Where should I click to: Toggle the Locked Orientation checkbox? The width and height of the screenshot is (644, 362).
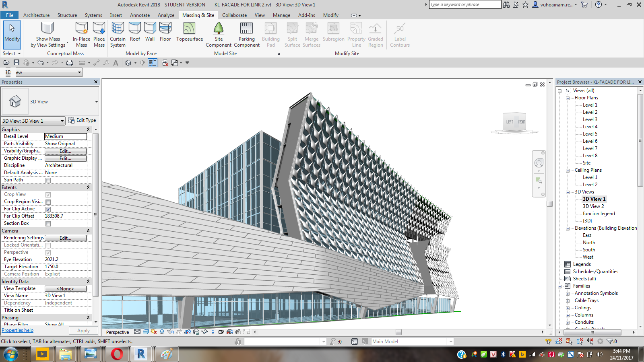tap(48, 245)
